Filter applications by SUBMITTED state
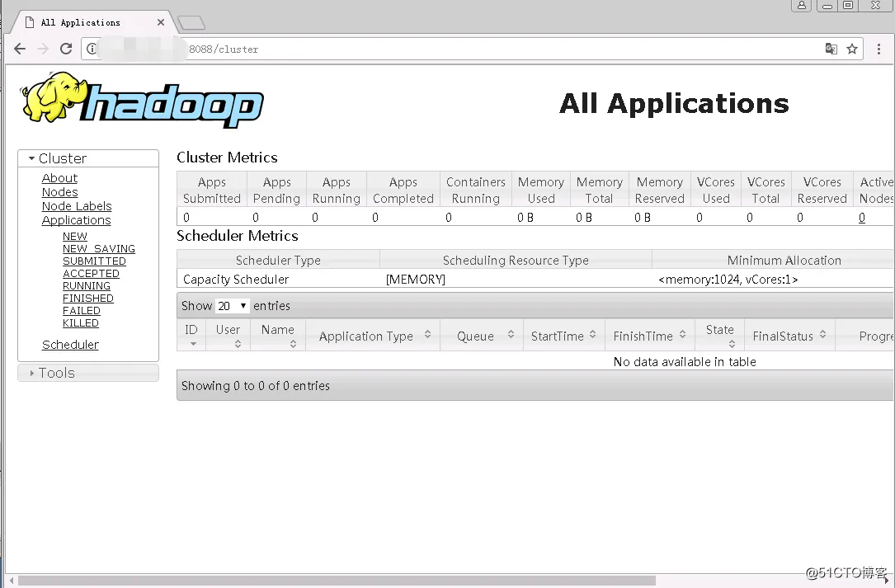This screenshot has height=588, width=895. [94, 261]
